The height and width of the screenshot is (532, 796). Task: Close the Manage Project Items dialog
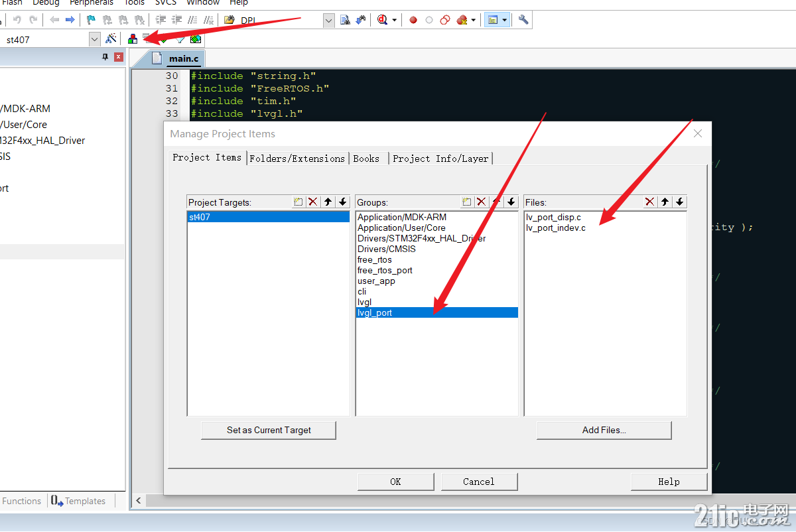(x=697, y=133)
